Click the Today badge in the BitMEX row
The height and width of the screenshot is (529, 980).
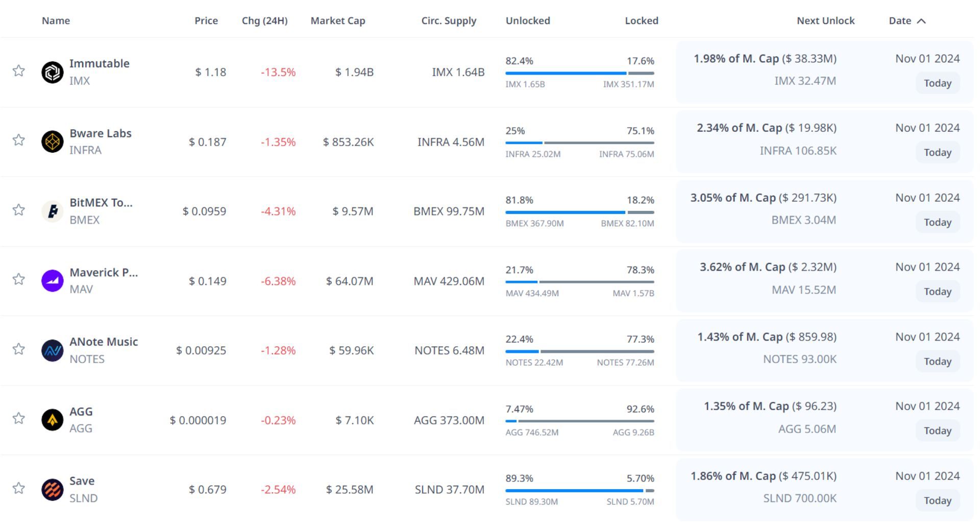click(x=937, y=222)
